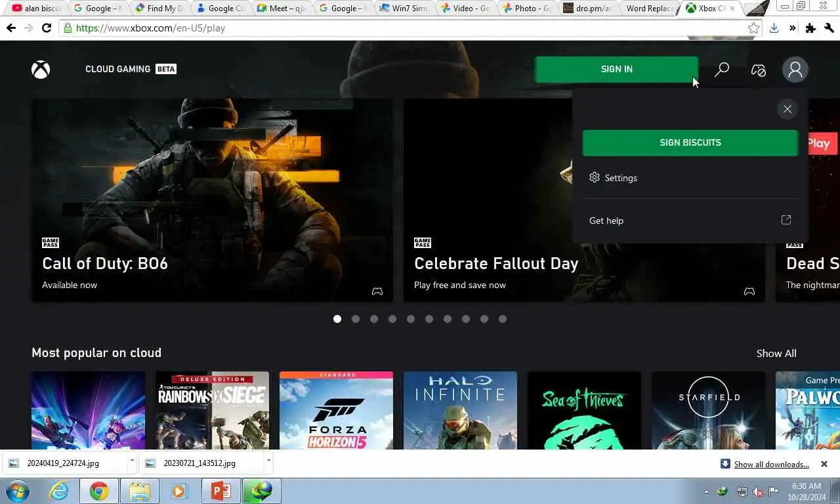The height and width of the screenshot is (504, 840).
Task: Click the SIGN BISCUITS button
Action: [690, 142]
